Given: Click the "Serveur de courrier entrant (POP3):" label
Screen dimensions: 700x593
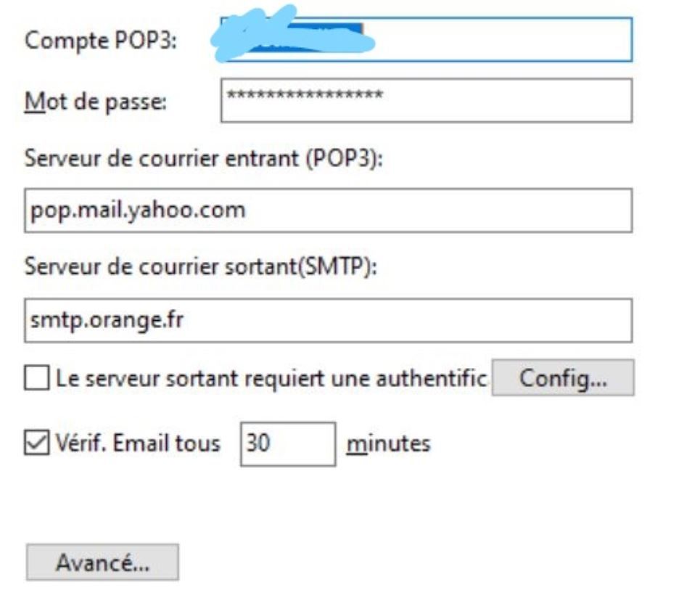Looking at the screenshot, I should [x=203, y=160].
